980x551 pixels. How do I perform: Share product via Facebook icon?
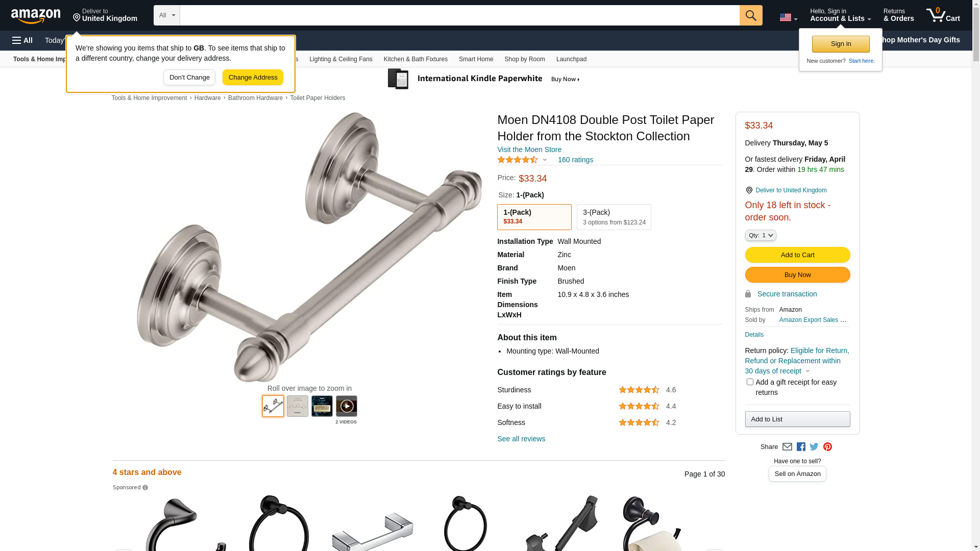801,447
